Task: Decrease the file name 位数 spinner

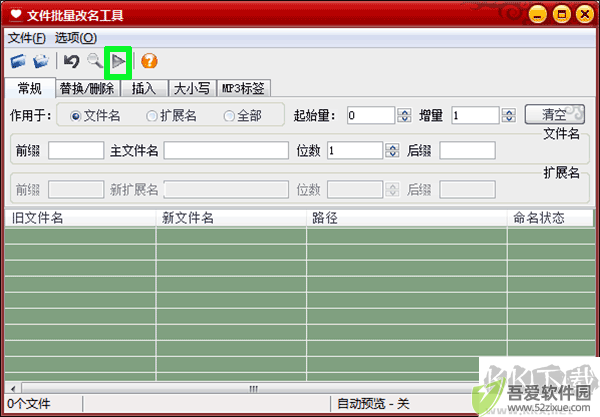Action: pyautogui.click(x=392, y=154)
